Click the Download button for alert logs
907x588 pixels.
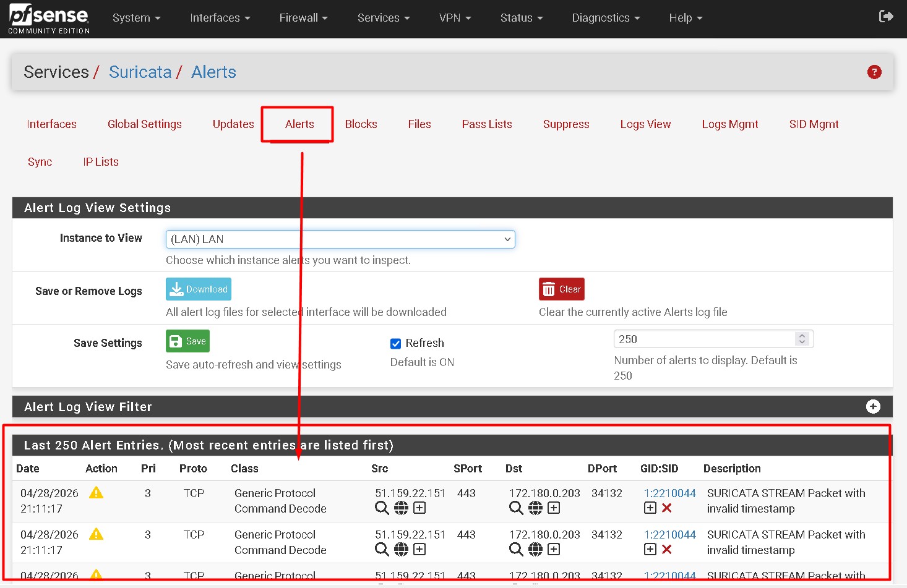point(198,289)
